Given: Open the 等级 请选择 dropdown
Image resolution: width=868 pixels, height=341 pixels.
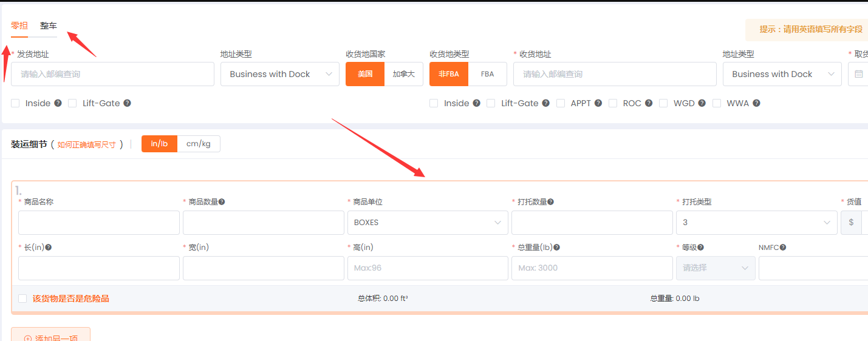Looking at the screenshot, I should coord(716,268).
